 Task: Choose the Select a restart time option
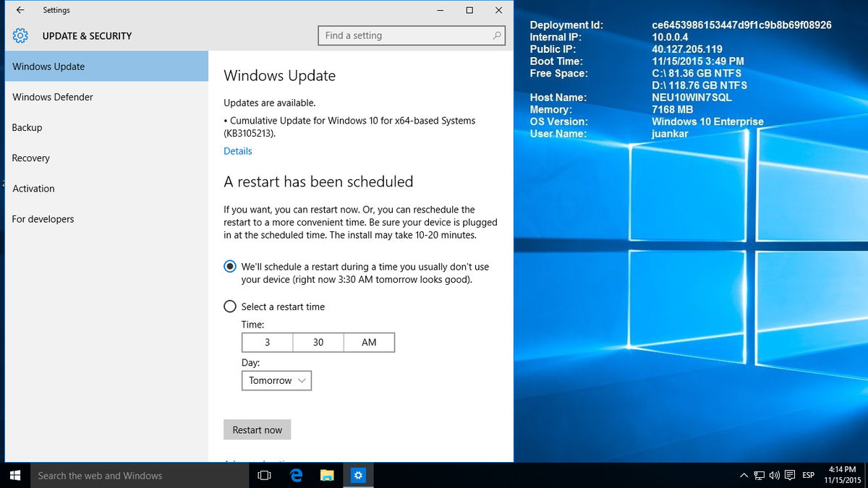(x=229, y=306)
